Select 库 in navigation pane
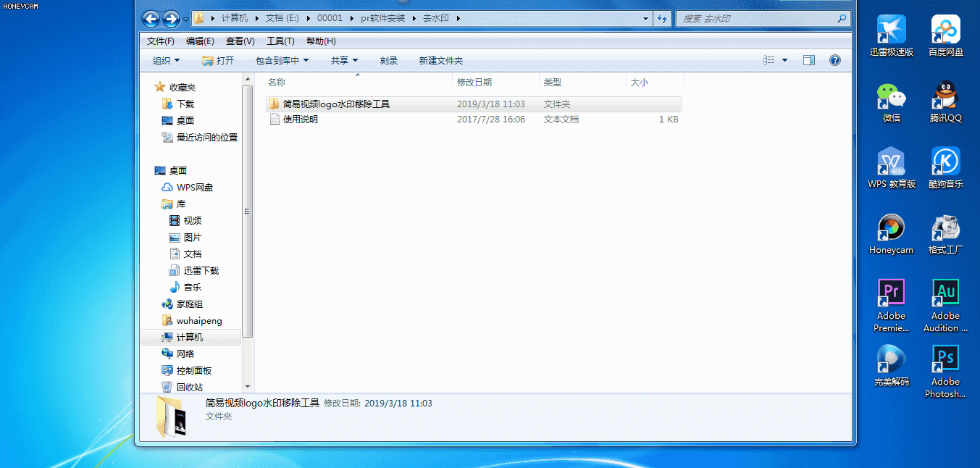This screenshot has height=468, width=980. tap(174, 204)
